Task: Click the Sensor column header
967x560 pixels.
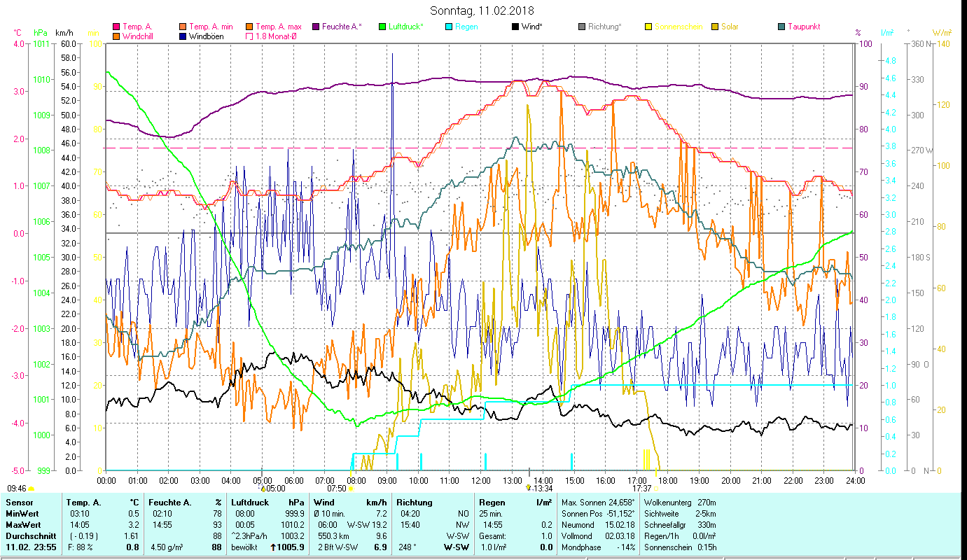Action: click(x=19, y=503)
